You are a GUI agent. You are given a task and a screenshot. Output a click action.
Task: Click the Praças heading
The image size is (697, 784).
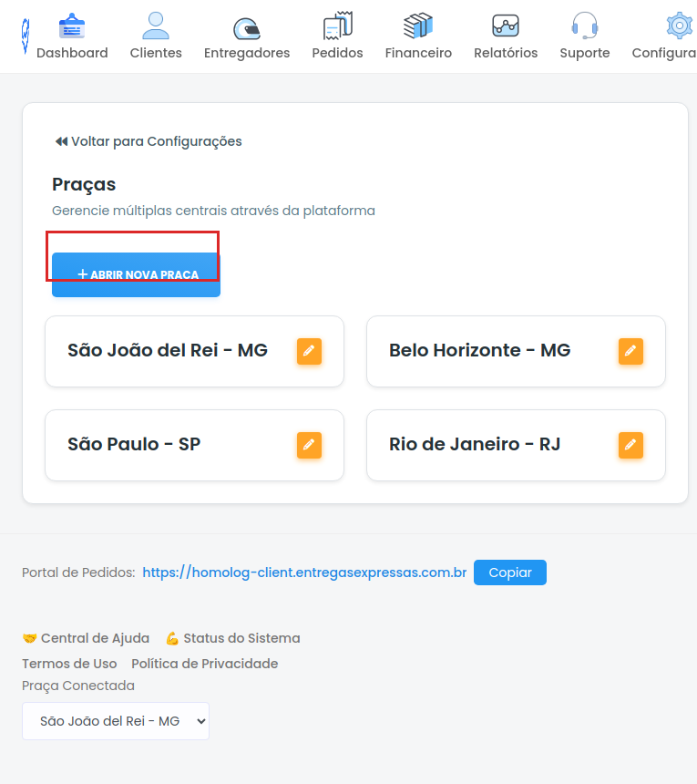coord(84,185)
